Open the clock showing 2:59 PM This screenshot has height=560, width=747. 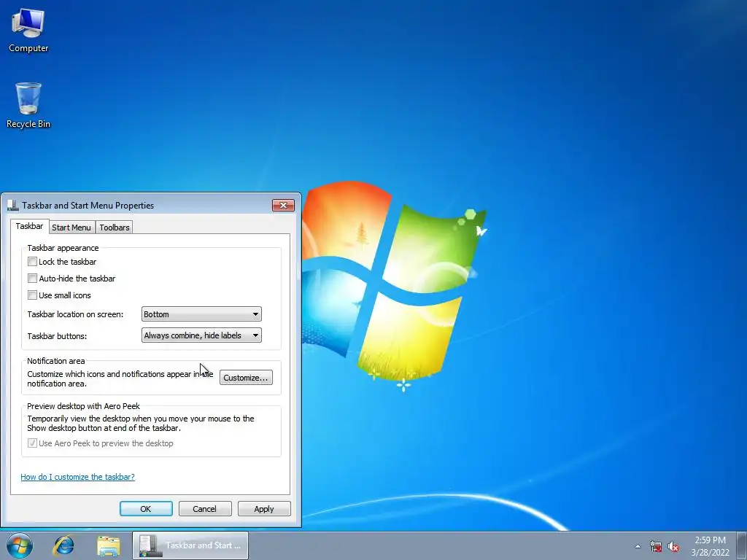pos(710,540)
